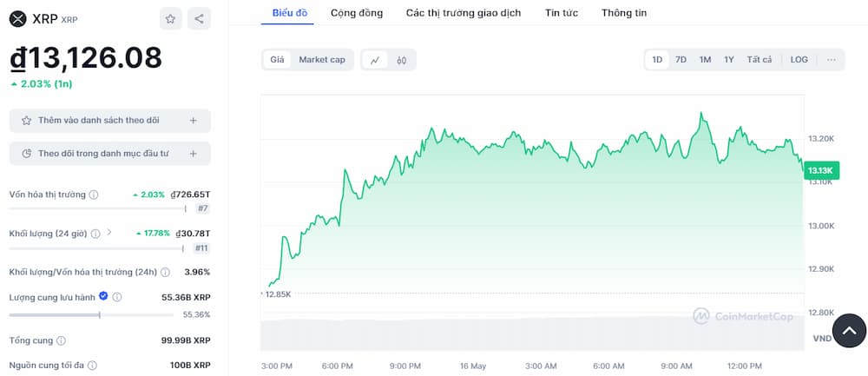This screenshot has height=376, width=868.
Task: Open the Cộng đồng tab
Action: (358, 13)
